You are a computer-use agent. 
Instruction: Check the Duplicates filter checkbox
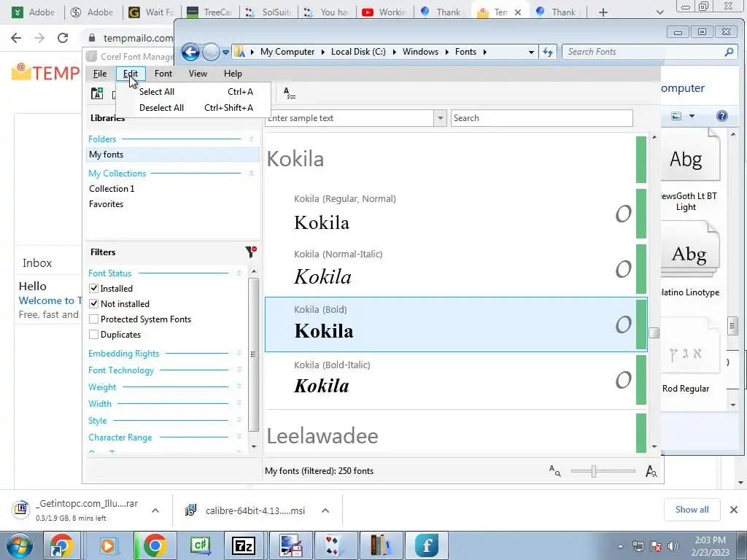pyautogui.click(x=94, y=334)
